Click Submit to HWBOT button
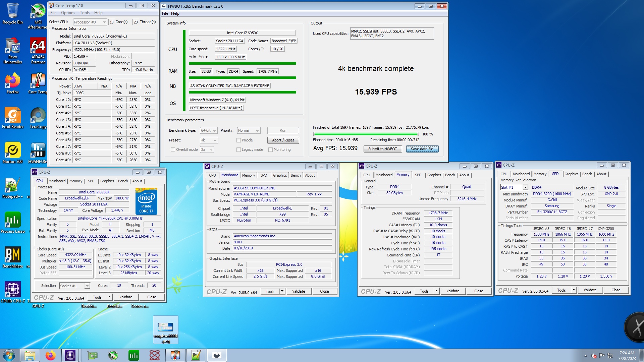This screenshot has height=362, width=644. pos(382,149)
